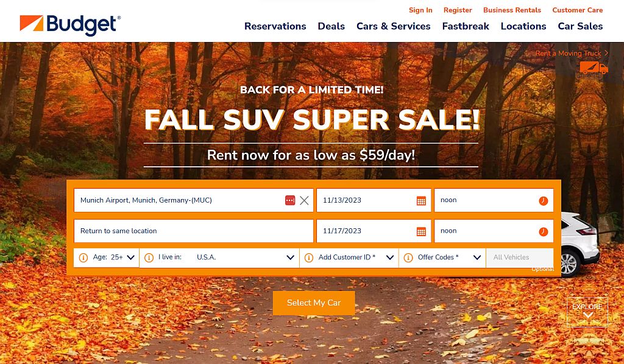Open the return date calendar icon
The width and height of the screenshot is (624, 364).
421,232
